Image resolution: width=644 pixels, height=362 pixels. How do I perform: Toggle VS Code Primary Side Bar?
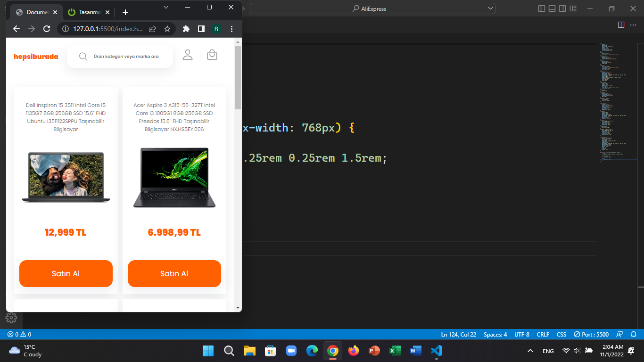pos(541,8)
